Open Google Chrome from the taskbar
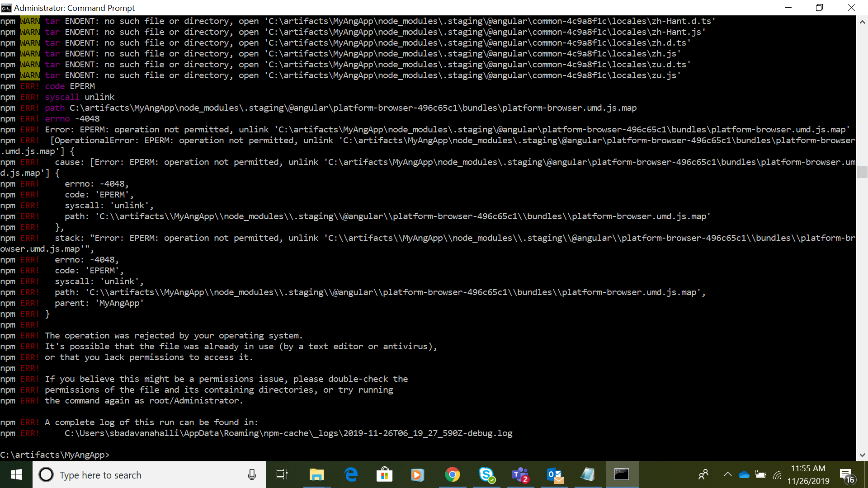This screenshot has height=488, width=868. tap(452, 475)
